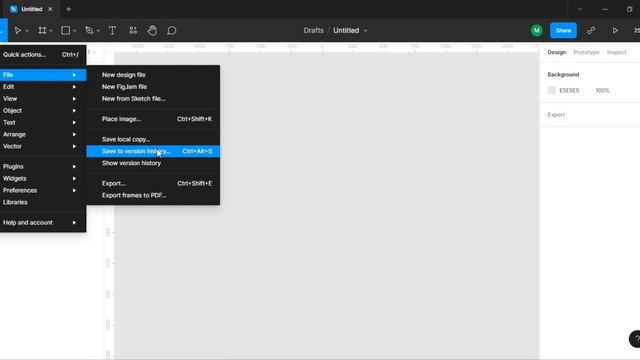Image resolution: width=640 pixels, height=360 pixels.
Task: Click the Figma file icon in tab
Action: (x=13, y=9)
